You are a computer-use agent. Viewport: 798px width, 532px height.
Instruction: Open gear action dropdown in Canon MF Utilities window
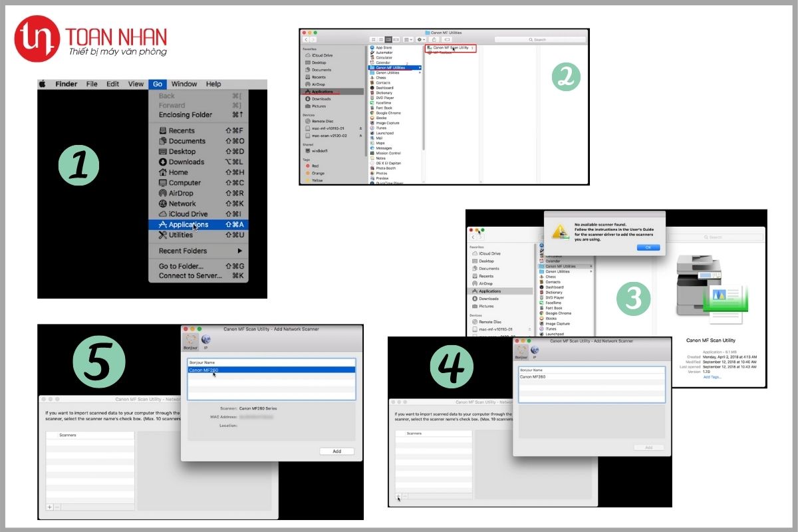coord(421,40)
